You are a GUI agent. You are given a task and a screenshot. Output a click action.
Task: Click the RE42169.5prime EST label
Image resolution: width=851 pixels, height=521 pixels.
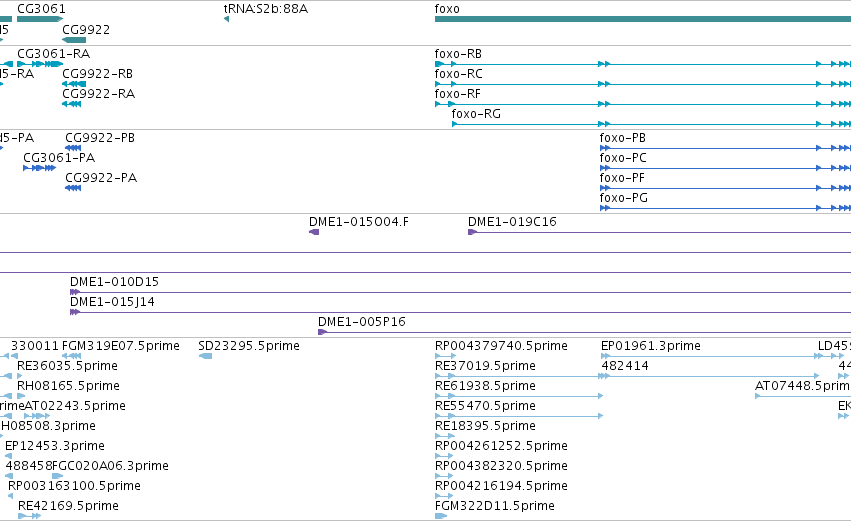68,506
